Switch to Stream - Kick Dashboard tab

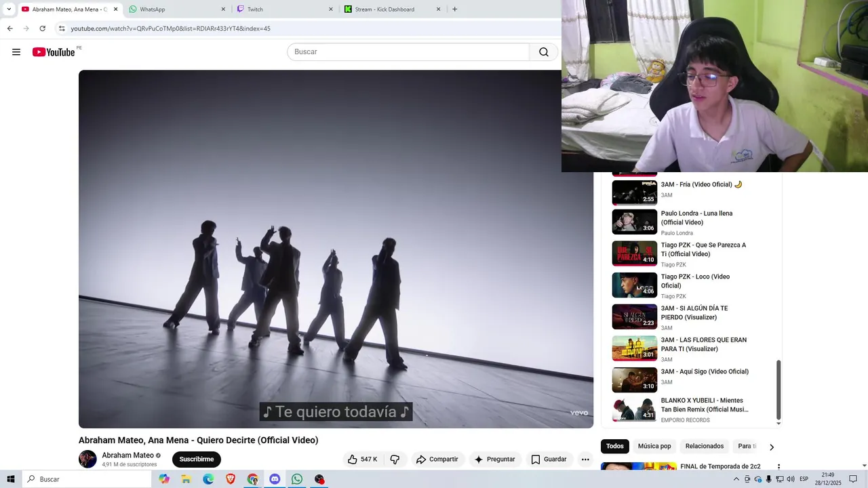click(393, 9)
